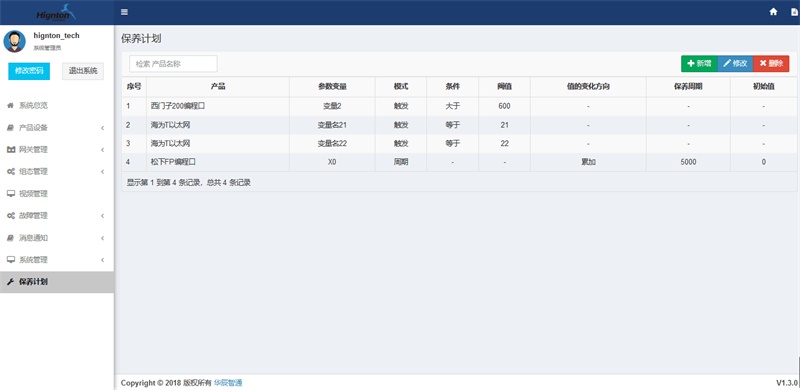Open the 系统管理 menu item
800x390 pixels.
point(57,260)
